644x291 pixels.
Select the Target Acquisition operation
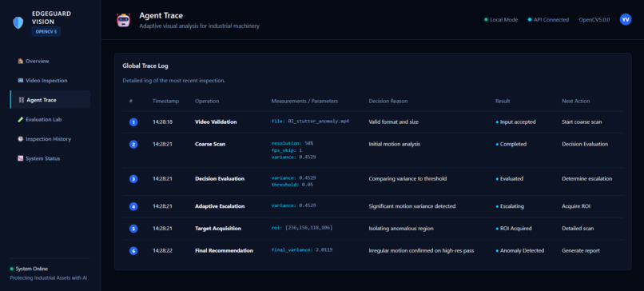pos(218,228)
